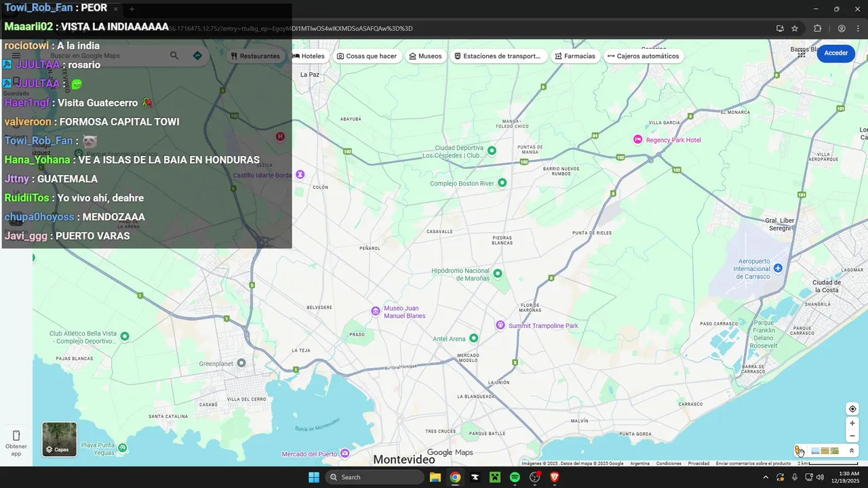868x488 pixels.
Task: Click Museo Juan Manuel Blanes marker
Action: [375, 311]
